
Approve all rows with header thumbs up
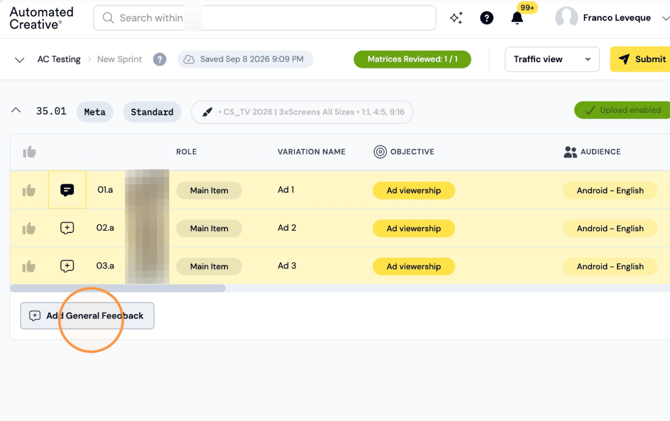(29, 152)
